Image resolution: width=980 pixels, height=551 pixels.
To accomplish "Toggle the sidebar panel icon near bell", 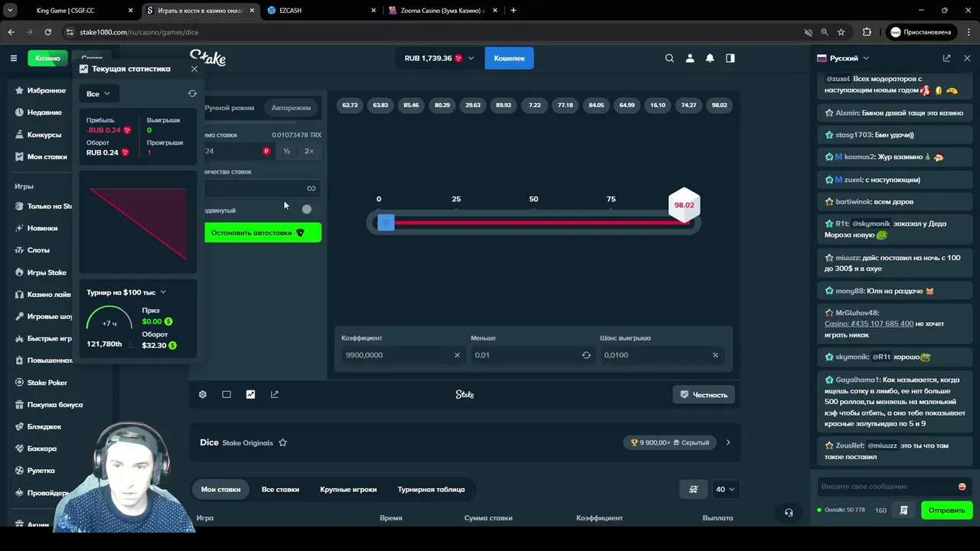I will point(730,58).
